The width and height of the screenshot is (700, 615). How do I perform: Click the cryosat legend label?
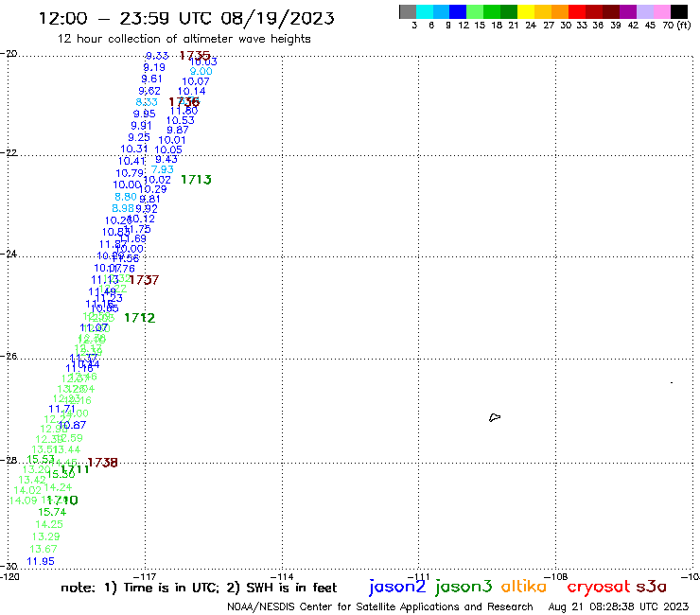point(598,587)
